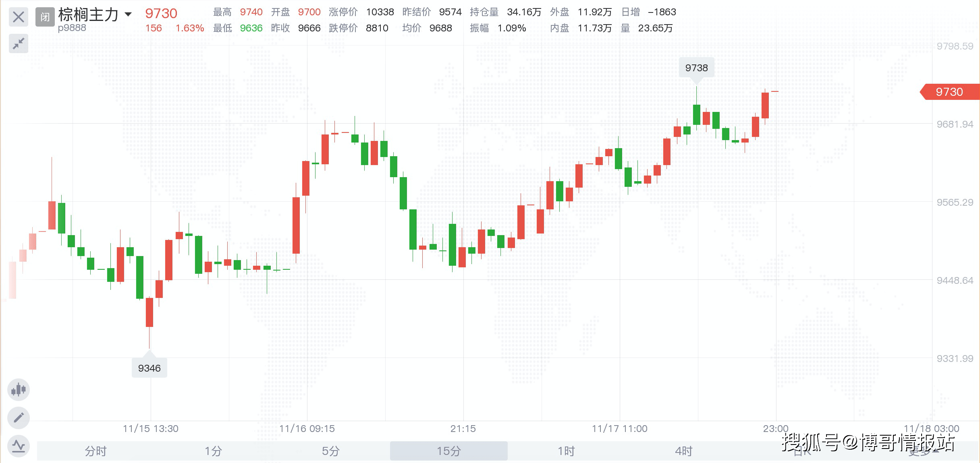Image resolution: width=980 pixels, height=463 pixels.
Task: Click the 最低 value 9636
Action: coord(251,28)
